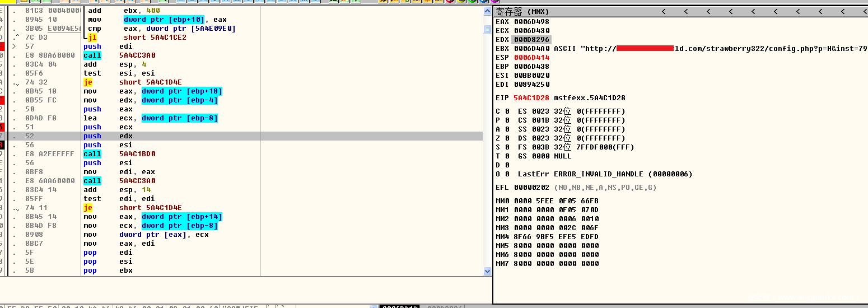868x308 pixels.
Task: Select the EIP value 5A4C1D28
Action: point(531,98)
